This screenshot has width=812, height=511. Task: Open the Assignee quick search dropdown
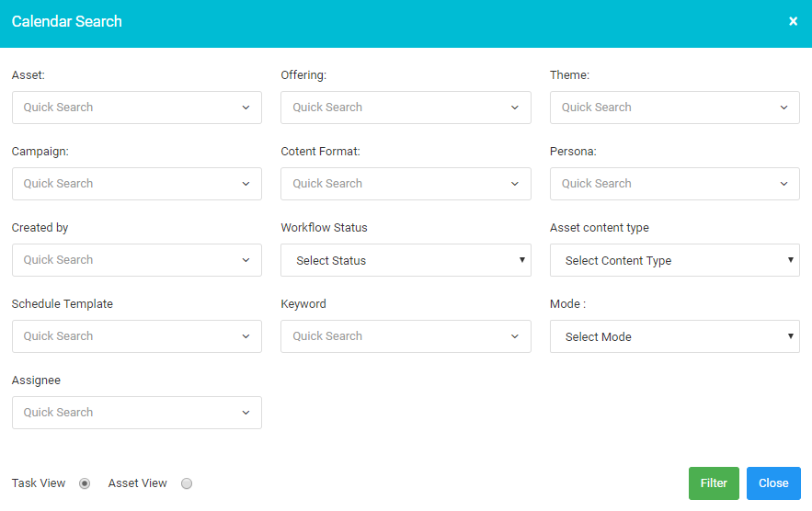pos(137,413)
